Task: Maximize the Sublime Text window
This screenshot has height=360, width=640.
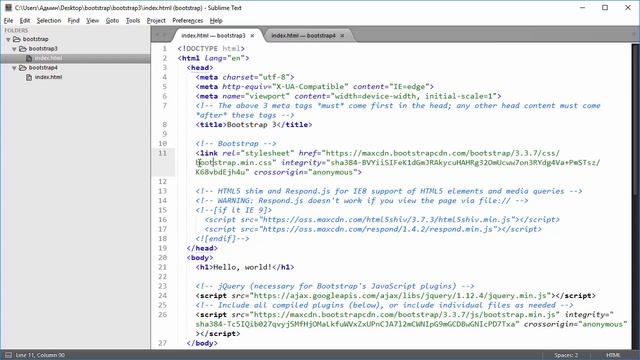Action: (605, 7)
